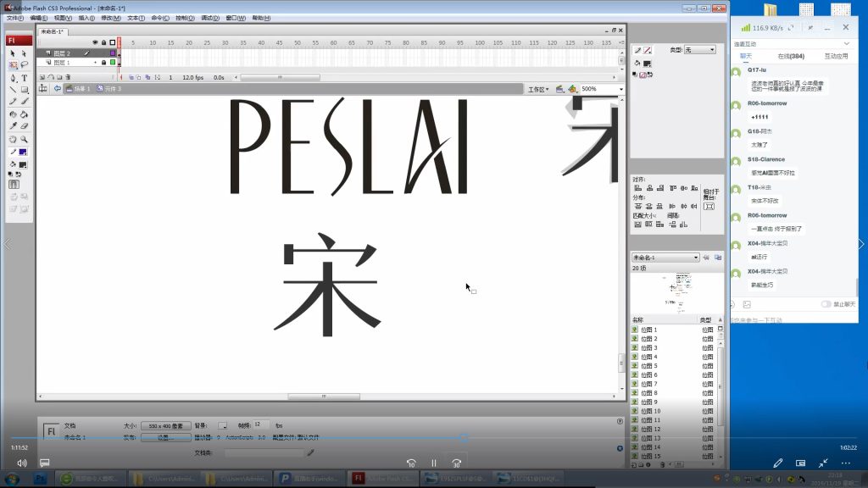
Task: Go back to 场景 1 in breadcrumb
Action: coord(81,89)
